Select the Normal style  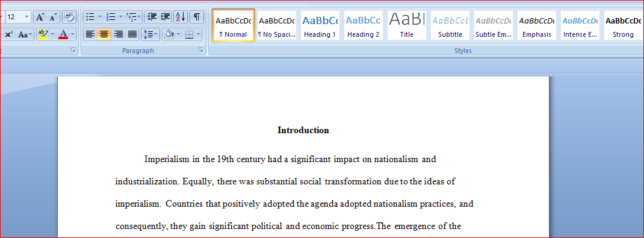click(x=234, y=25)
